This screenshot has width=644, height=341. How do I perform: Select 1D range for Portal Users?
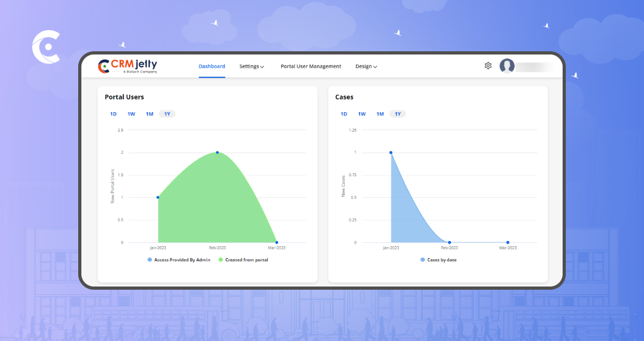tap(113, 114)
